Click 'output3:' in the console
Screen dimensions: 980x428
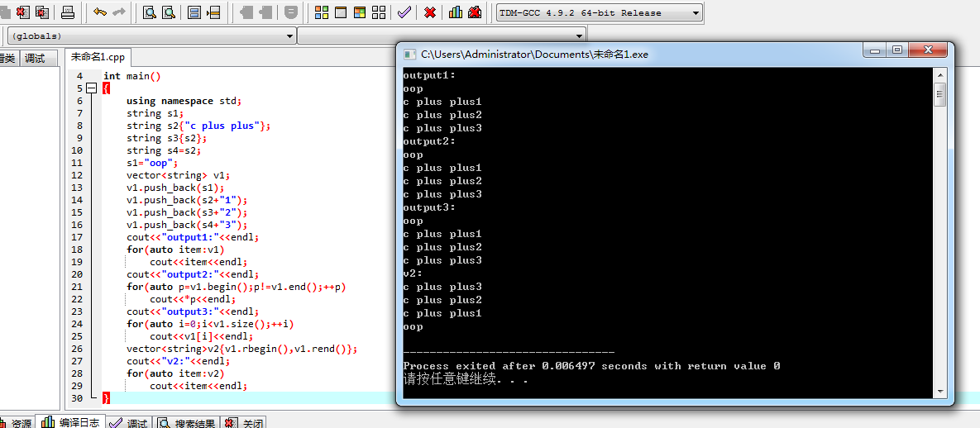429,208
